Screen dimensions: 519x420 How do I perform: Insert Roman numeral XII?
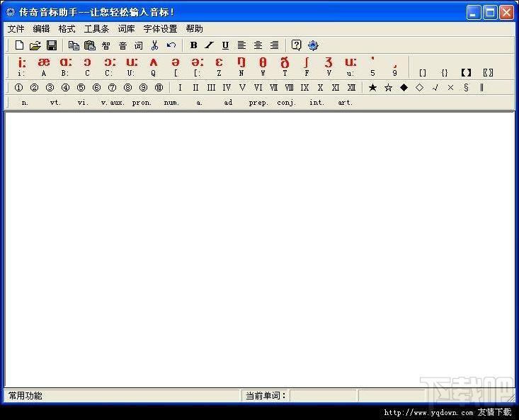click(351, 88)
